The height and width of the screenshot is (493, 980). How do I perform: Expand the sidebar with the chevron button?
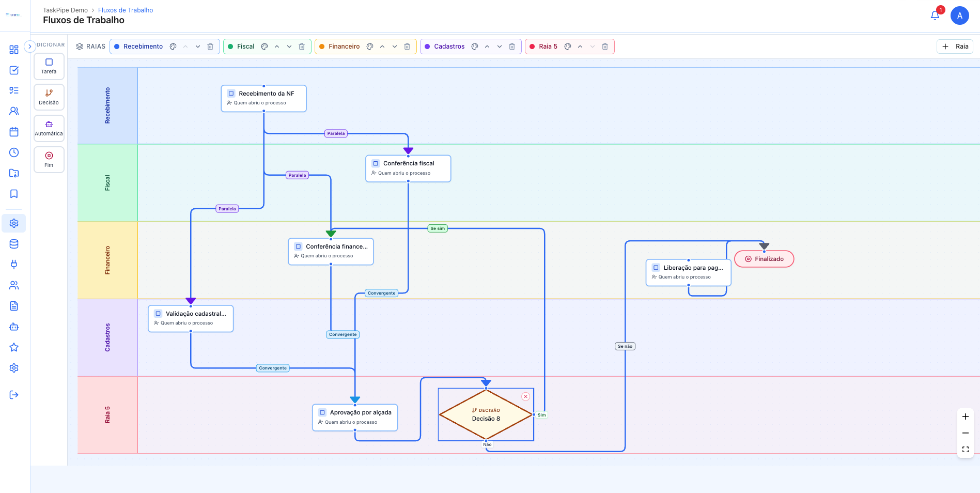[x=30, y=47]
